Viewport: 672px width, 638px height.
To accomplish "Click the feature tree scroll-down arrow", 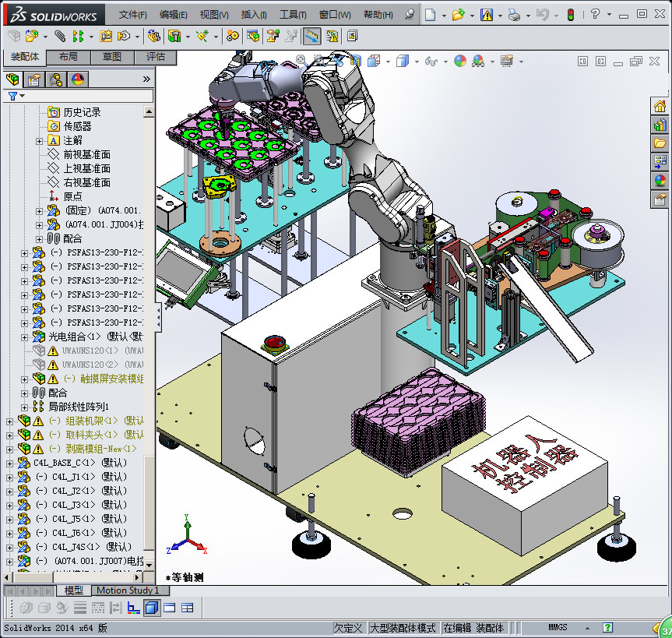I will click(149, 565).
